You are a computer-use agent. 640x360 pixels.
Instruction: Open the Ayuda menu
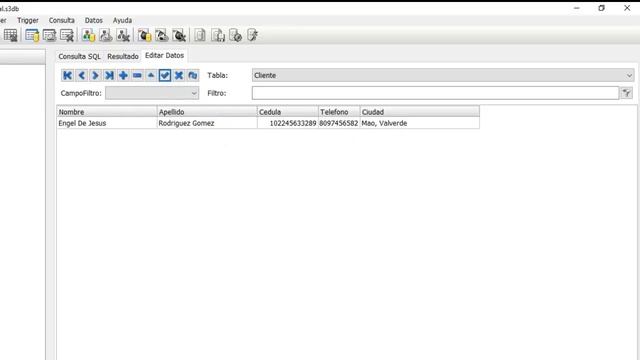click(x=122, y=20)
